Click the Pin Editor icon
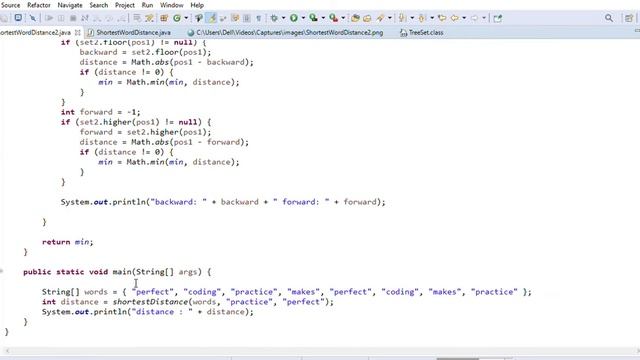This screenshot has height=360, width=640. click(498, 18)
